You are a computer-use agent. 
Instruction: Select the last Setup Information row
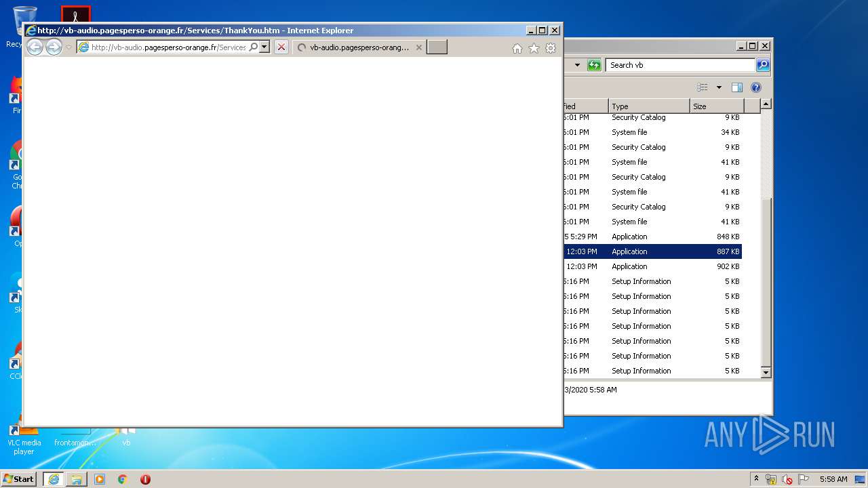coord(652,371)
